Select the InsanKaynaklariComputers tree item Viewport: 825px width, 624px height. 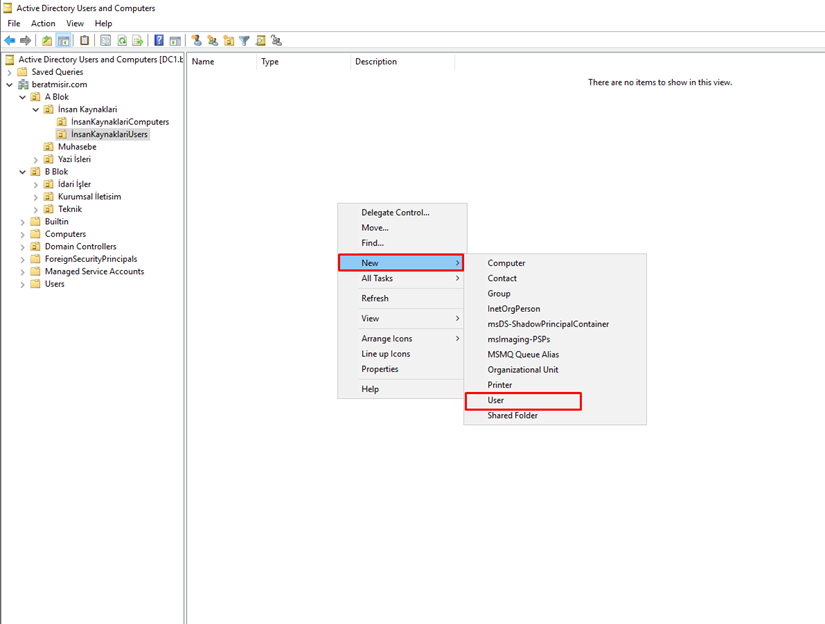(x=119, y=122)
